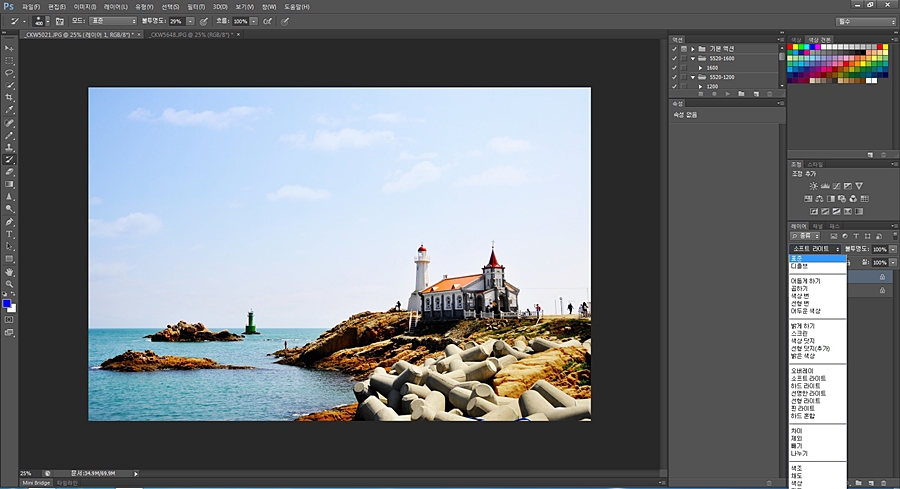Toggle the checkmark for the 5520-1200 action set
The height and width of the screenshot is (489, 900).
coord(674,77)
